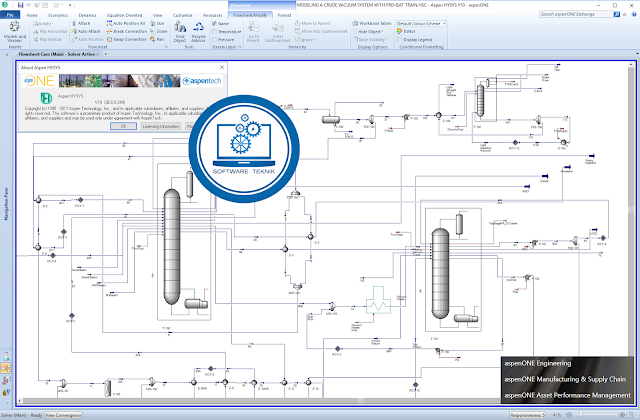Image resolution: width=640 pixels, height=420 pixels.
Task: Open Workbook Tables
Action: (x=372, y=24)
